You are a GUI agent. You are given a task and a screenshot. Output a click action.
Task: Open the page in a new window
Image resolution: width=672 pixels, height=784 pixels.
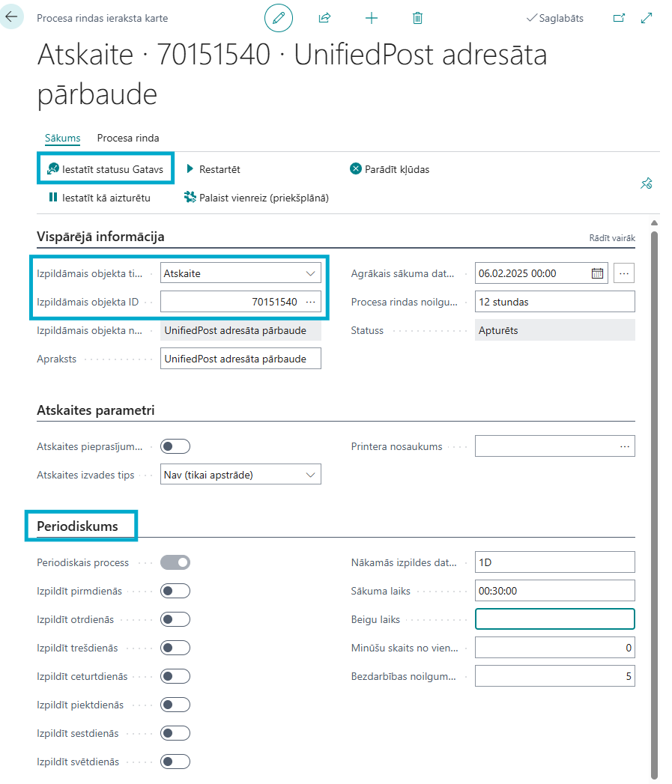point(619,18)
